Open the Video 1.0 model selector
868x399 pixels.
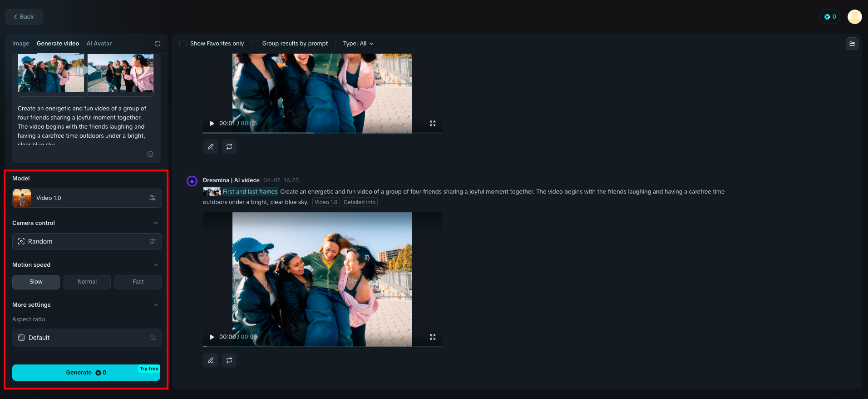(87, 198)
